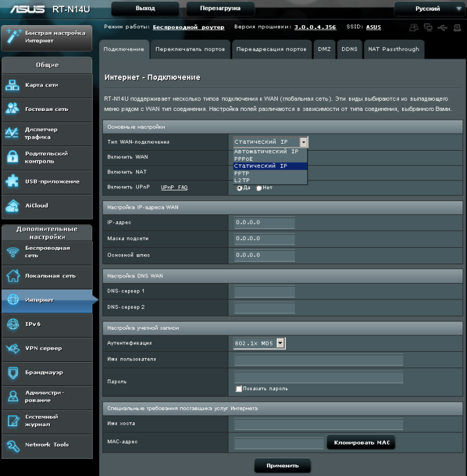Click the DNS-сервер 1 input field

coord(264,291)
